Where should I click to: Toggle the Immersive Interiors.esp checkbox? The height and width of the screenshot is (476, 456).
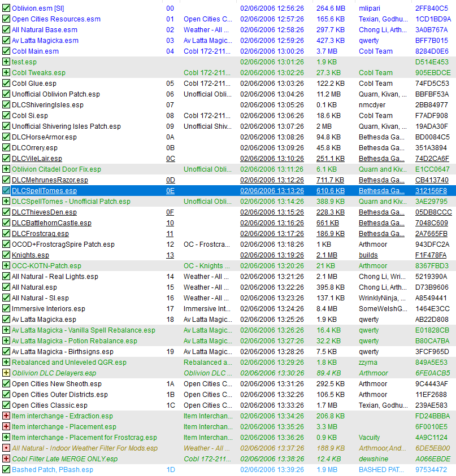(6, 309)
